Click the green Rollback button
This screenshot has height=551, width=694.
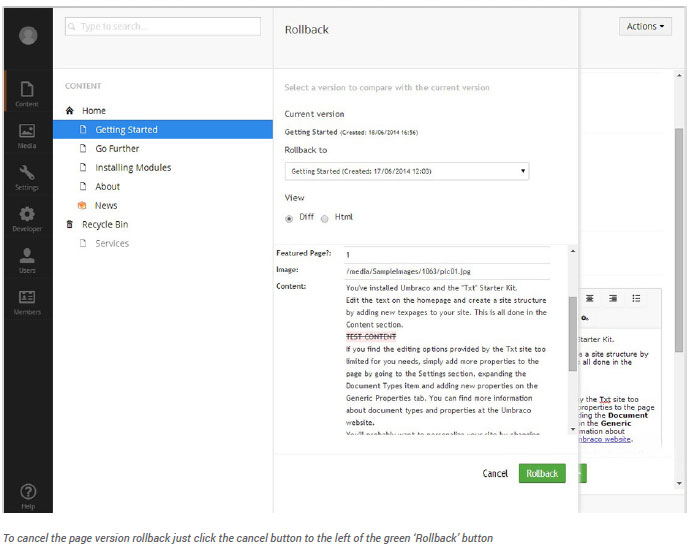542,474
